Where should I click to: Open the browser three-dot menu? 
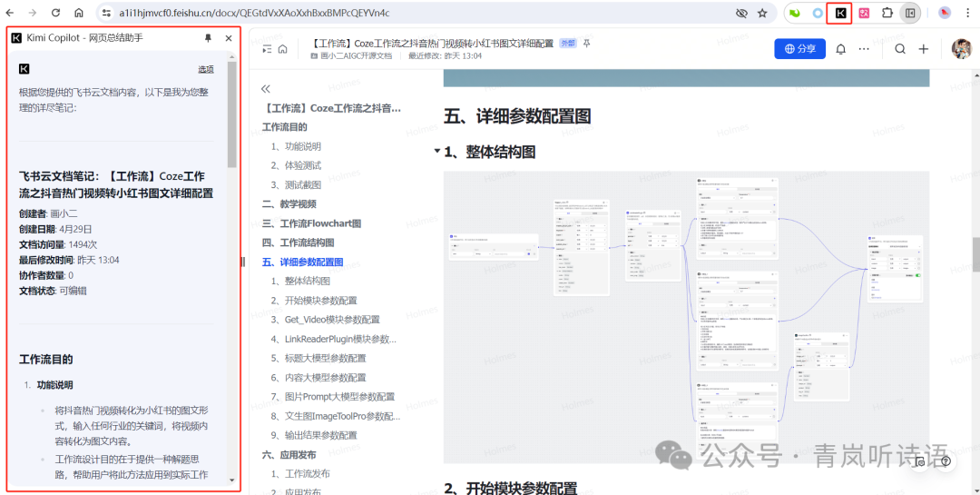tap(967, 13)
